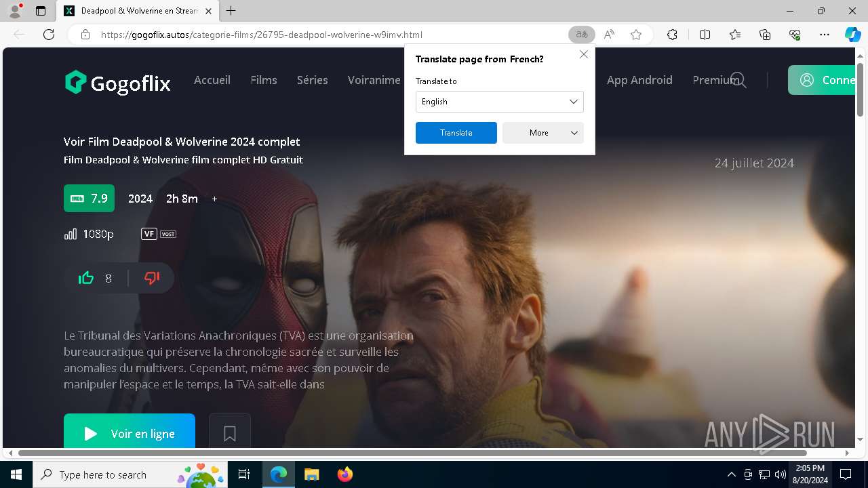This screenshot has height=488, width=868.
Task: Expand the More options button
Action: click(x=543, y=133)
